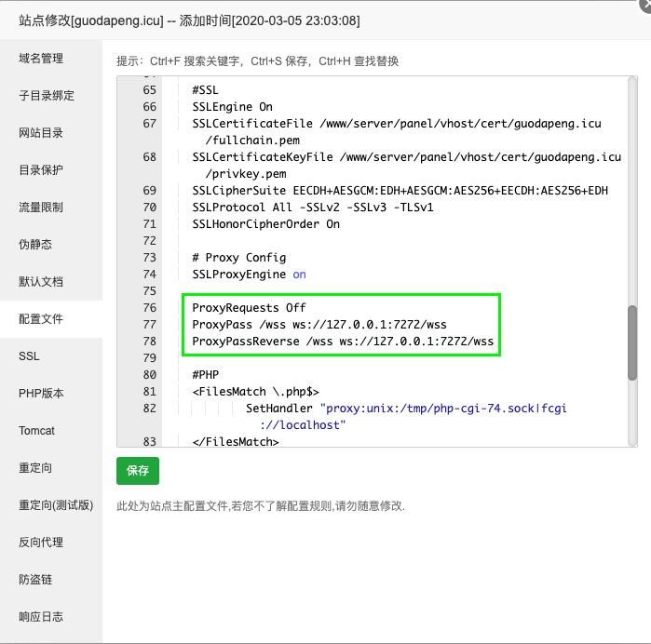The height and width of the screenshot is (644, 651).
Task: Open the 网站目录 section
Action: pyautogui.click(x=42, y=133)
